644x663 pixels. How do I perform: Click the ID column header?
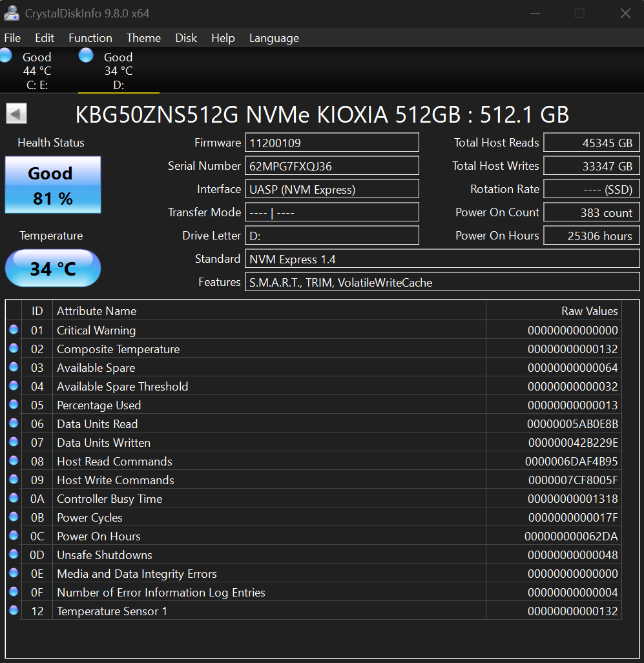coord(37,311)
